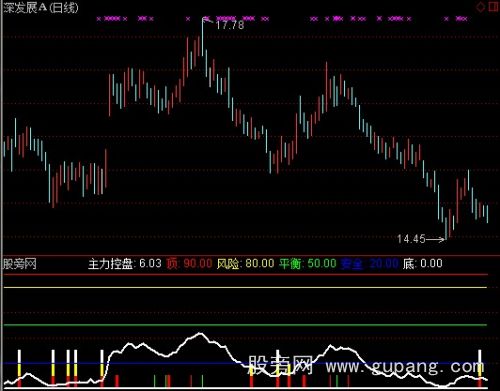Click the red square icon at top right
This screenshot has width=500, height=391.
tap(494, 6)
